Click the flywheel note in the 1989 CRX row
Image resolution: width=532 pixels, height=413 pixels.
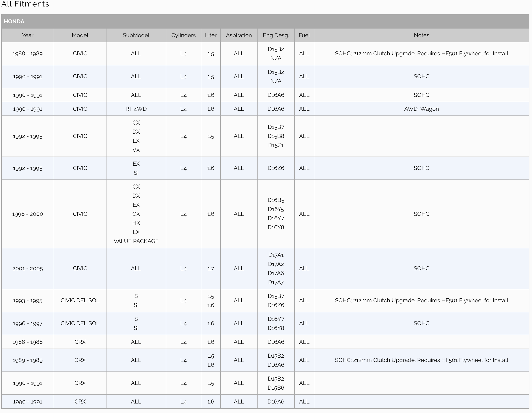(x=421, y=360)
